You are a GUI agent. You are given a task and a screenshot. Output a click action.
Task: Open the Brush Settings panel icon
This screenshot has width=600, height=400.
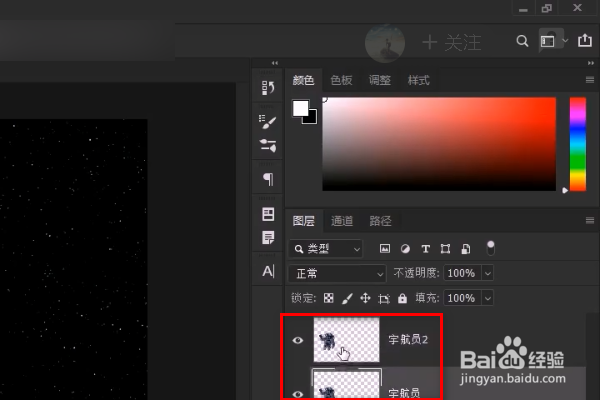(267, 122)
